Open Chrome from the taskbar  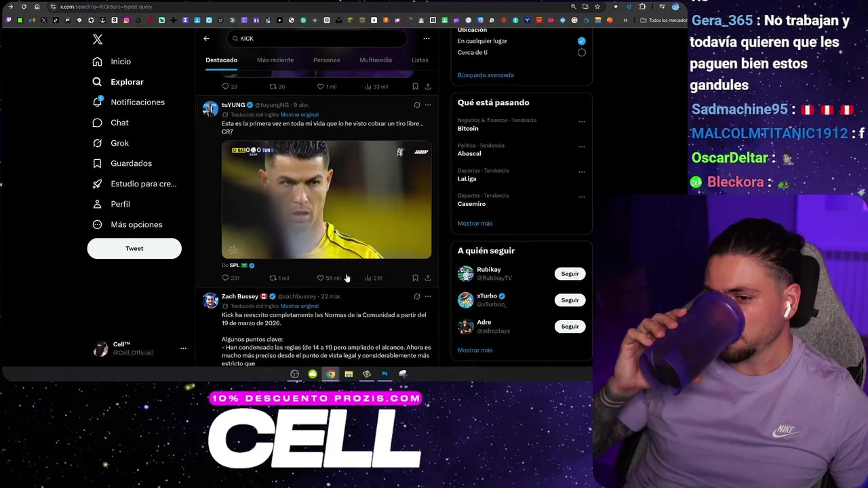click(x=330, y=374)
